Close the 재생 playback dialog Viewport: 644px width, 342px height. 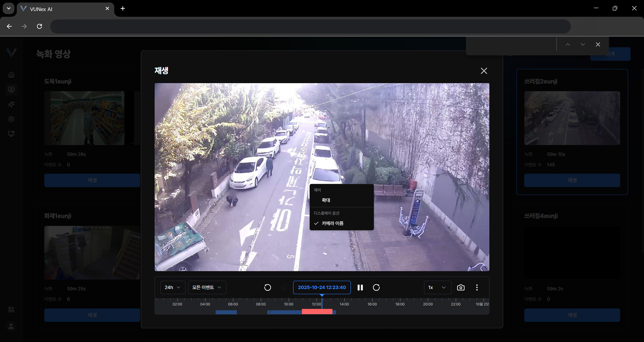pos(484,71)
